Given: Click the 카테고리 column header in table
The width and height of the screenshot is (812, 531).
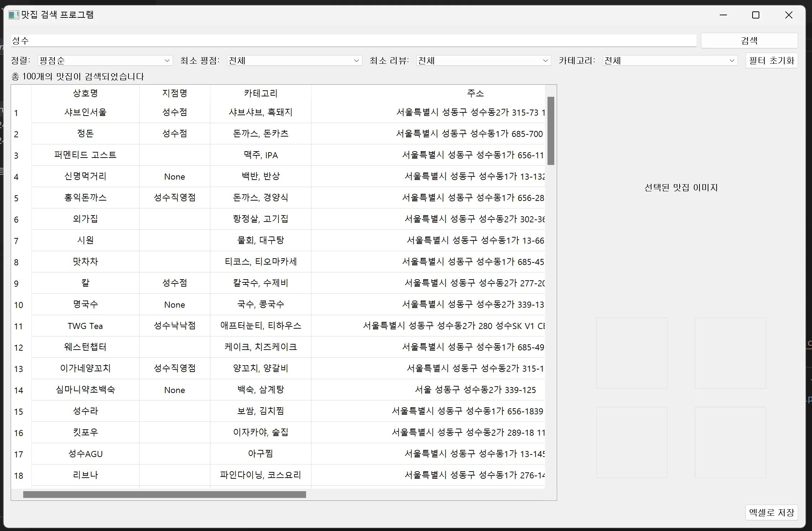Looking at the screenshot, I should (x=261, y=93).
